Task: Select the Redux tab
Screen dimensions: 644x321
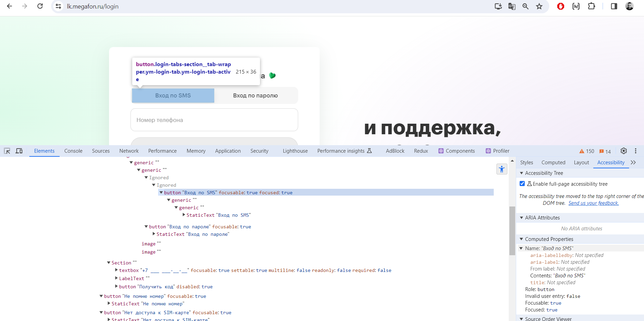Action: tap(421, 151)
